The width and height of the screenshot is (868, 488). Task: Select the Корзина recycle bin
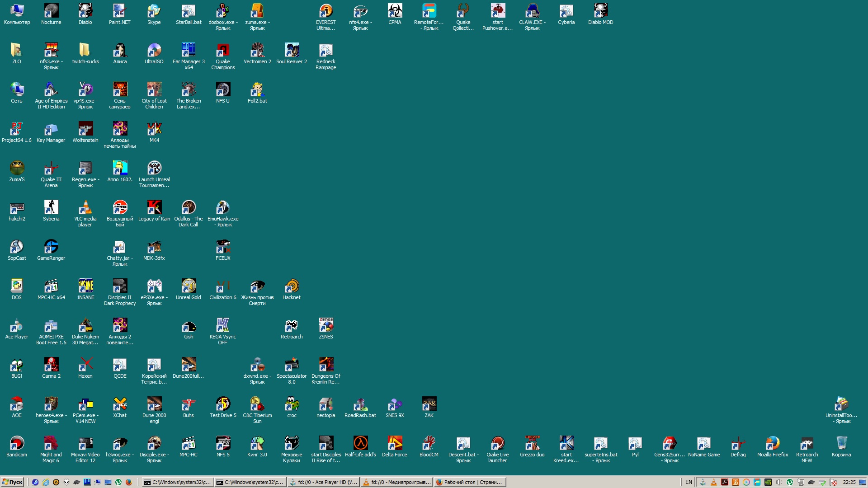point(841,444)
